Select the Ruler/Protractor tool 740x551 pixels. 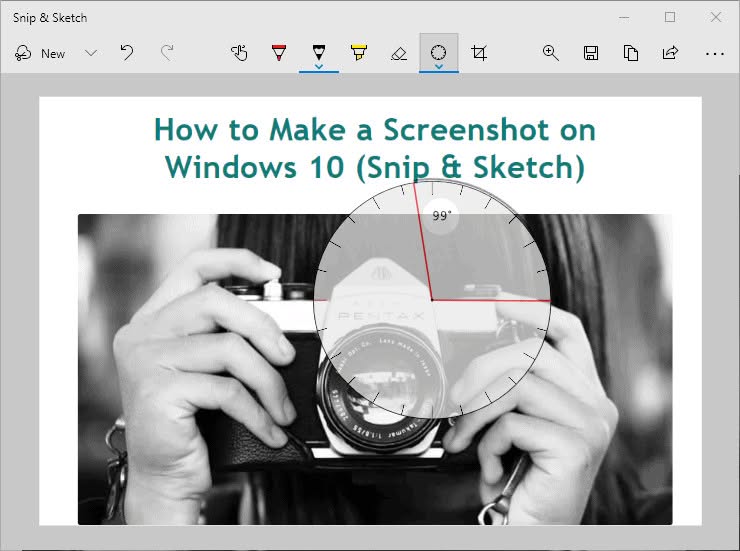point(438,51)
